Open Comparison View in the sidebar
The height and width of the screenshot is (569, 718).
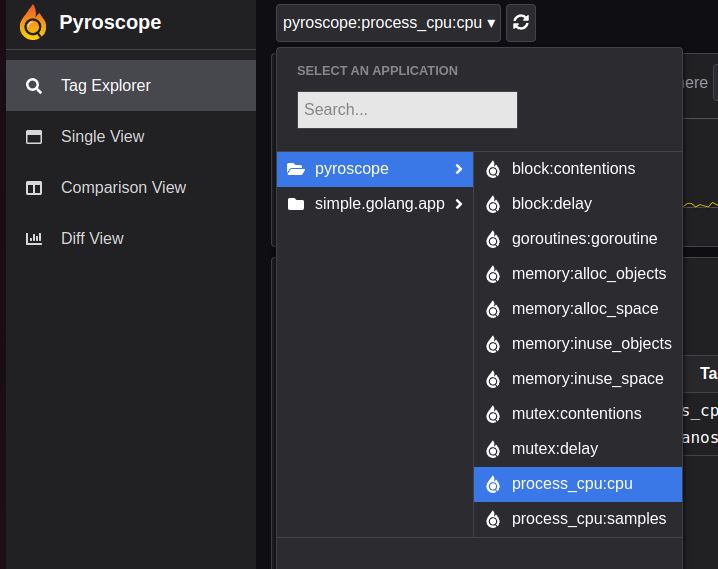coord(123,188)
